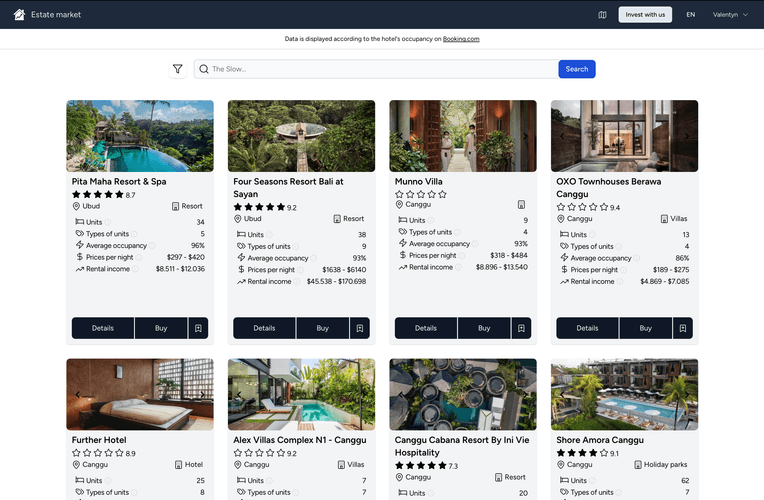Image resolution: width=764 pixels, height=500 pixels.
Task: Click the Invest with us button
Action: point(645,15)
